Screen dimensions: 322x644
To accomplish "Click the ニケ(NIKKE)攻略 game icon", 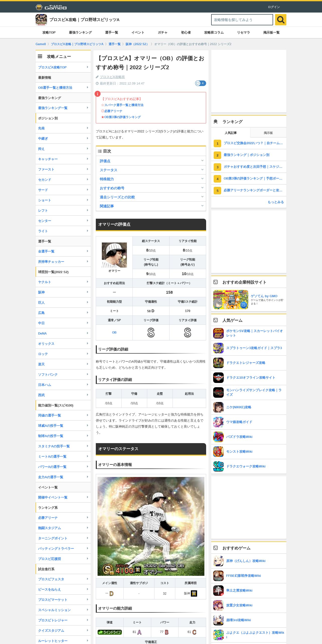I will pyautogui.click(x=218, y=407).
